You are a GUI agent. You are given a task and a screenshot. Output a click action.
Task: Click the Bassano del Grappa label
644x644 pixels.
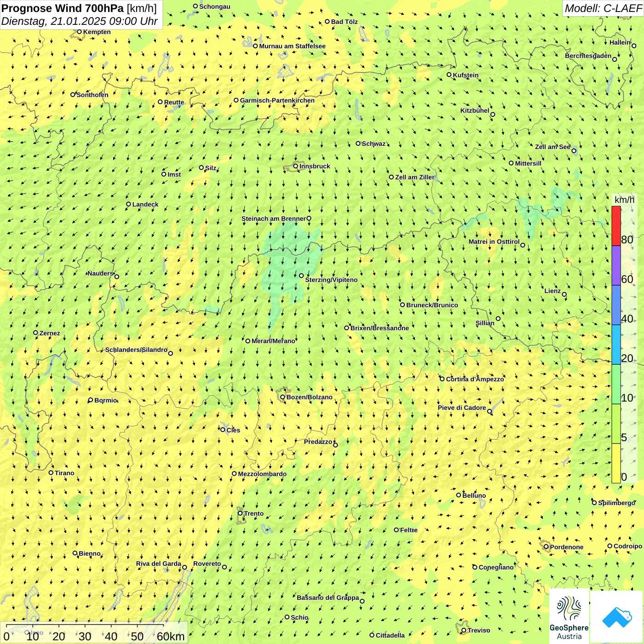(x=328, y=598)
